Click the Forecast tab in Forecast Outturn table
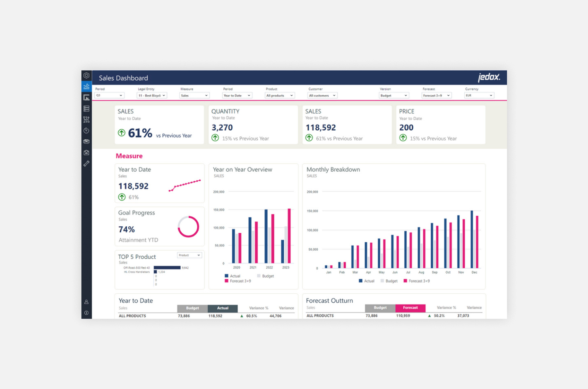This screenshot has height=389, width=588. coord(410,308)
